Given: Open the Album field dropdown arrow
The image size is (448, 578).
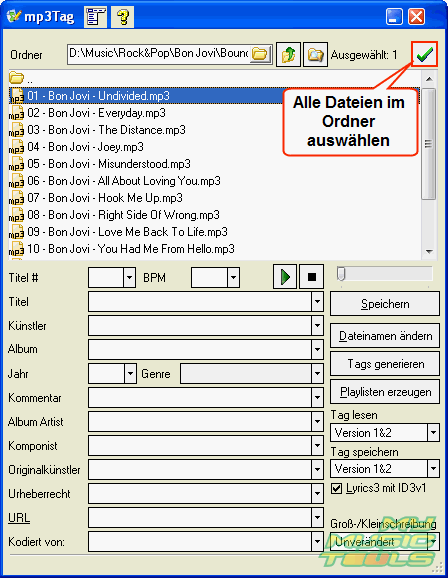Looking at the screenshot, I should point(317,349).
